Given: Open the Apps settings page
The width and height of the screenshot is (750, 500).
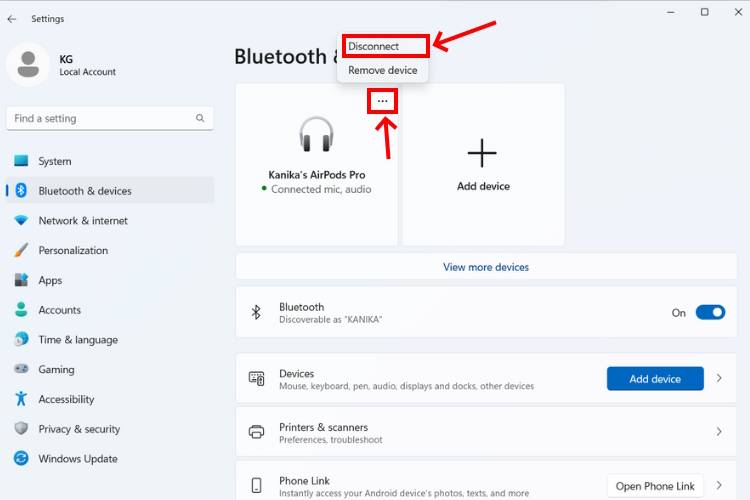Looking at the screenshot, I should click(110, 280).
